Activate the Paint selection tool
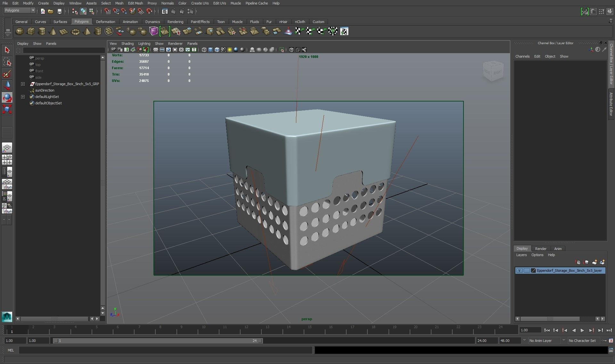The height and width of the screenshot is (364, 615). point(7,74)
